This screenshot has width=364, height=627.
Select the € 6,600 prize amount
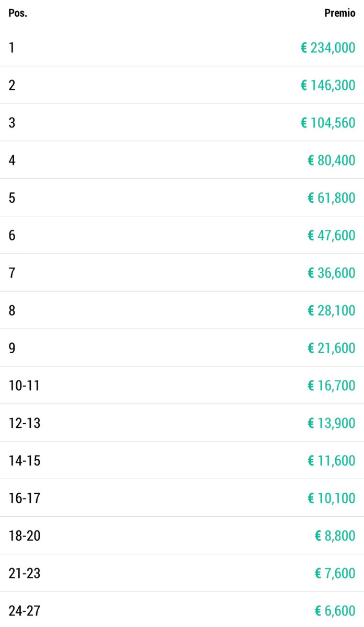pos(335,611)
